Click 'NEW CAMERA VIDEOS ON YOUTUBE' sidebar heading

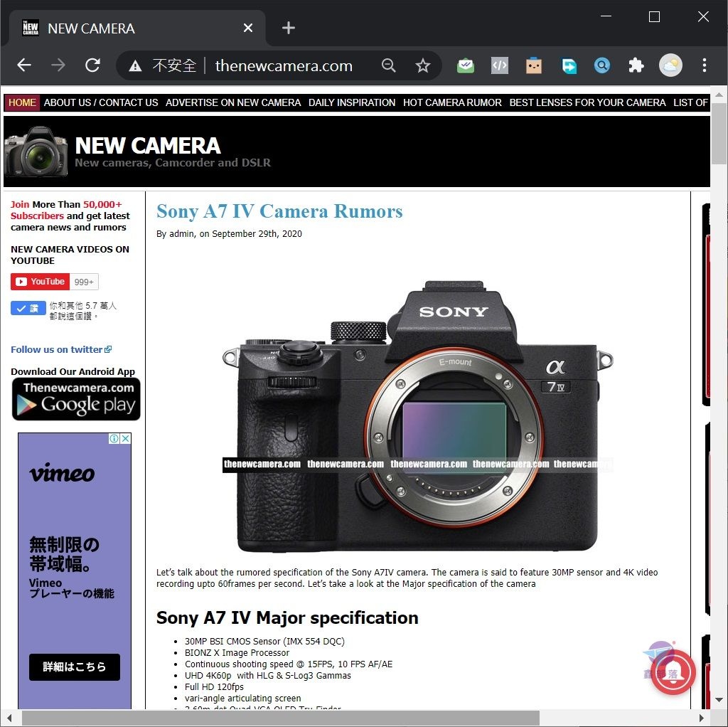click(70, 255)
